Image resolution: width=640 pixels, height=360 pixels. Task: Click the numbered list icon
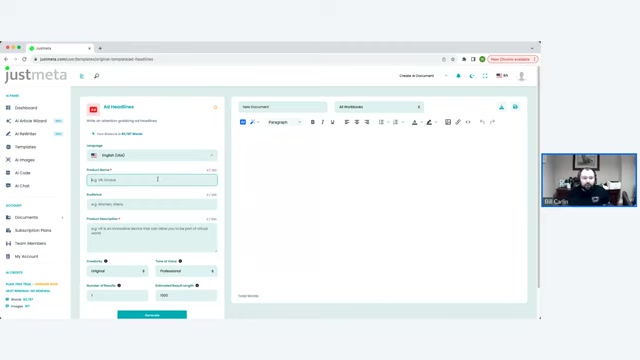click(x=395, y=122)
